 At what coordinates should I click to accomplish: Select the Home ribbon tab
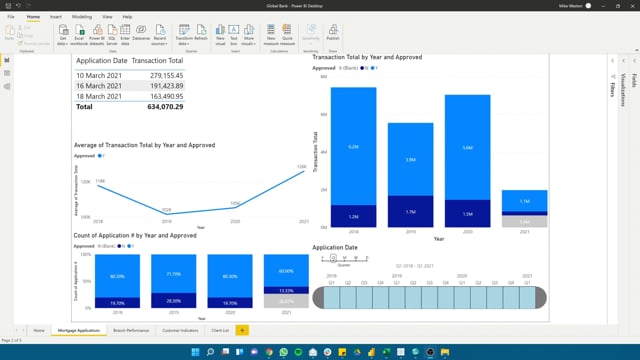pos(33,17)
